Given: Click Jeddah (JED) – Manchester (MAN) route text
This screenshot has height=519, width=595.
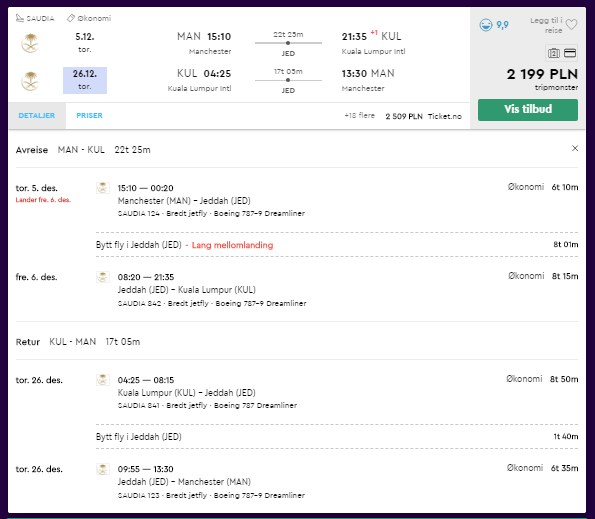Looking at the screenshot, I should (x=184, y=482).
